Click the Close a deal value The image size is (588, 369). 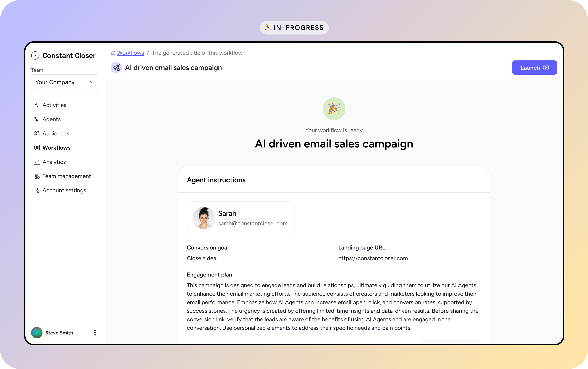pos(202,258)
